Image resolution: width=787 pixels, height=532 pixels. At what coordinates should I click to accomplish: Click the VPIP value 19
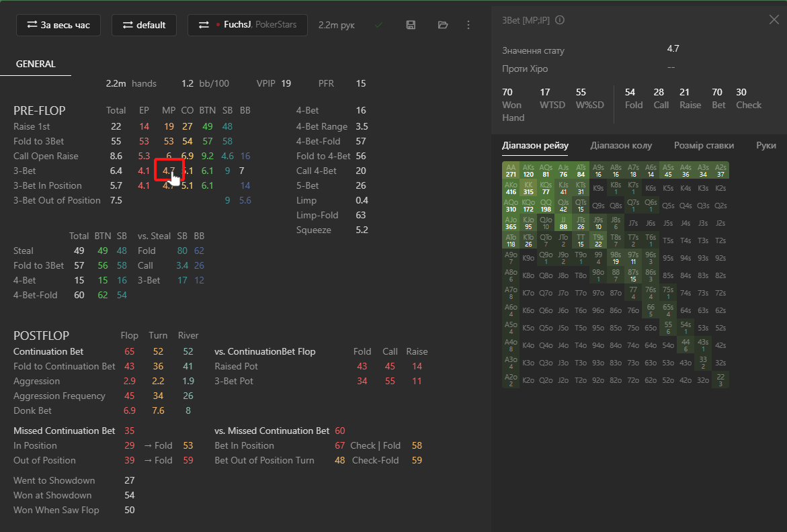[286, 84]
